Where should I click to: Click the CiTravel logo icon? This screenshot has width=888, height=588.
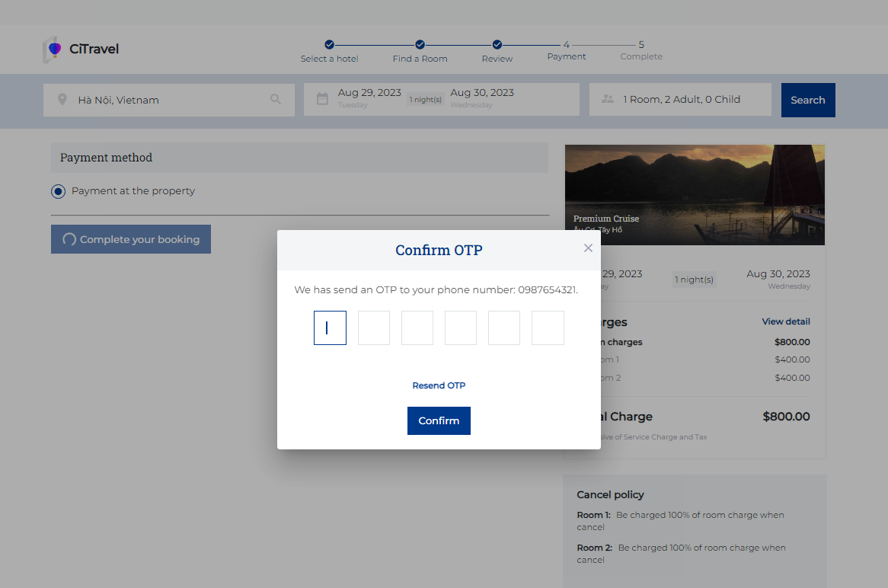(53, 50)
